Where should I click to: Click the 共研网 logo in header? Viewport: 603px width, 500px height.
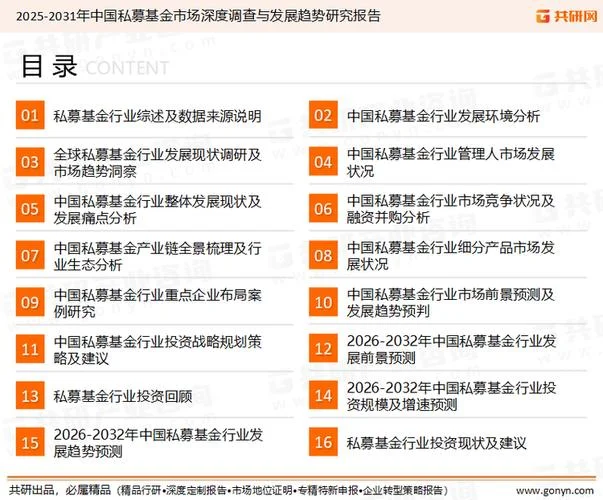point(566,16)
